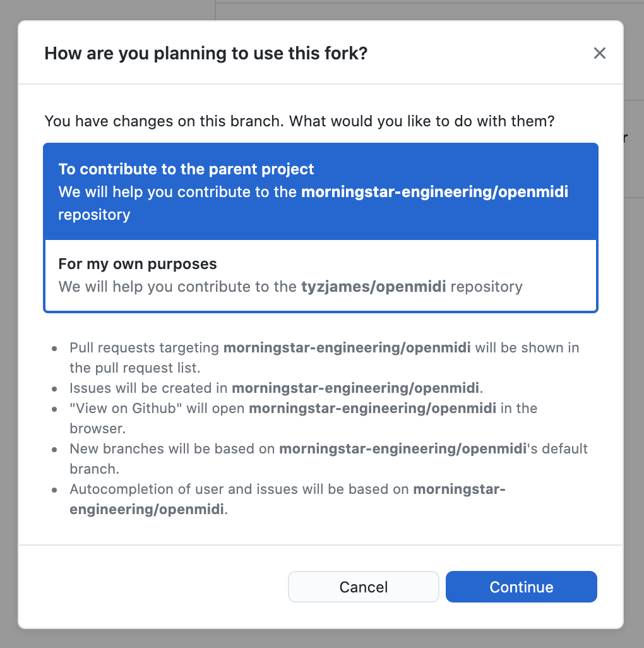The image size is (644, 648).
Task: Click tyzjames/openmidi repository name in second option
Action: point(373,287)
